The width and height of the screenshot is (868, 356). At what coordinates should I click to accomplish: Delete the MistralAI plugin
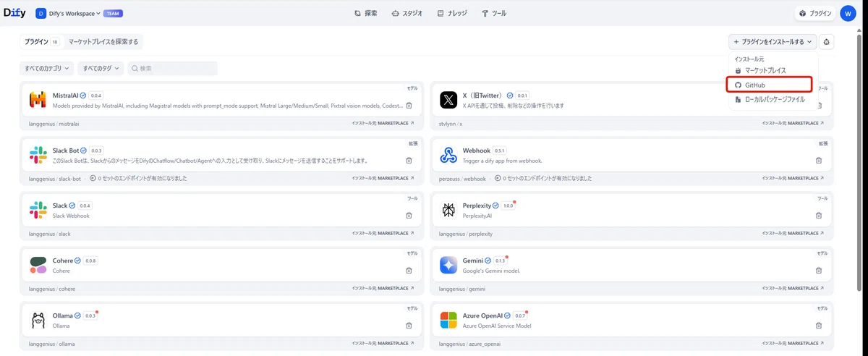pyautogui.click(x=409, y=106)
